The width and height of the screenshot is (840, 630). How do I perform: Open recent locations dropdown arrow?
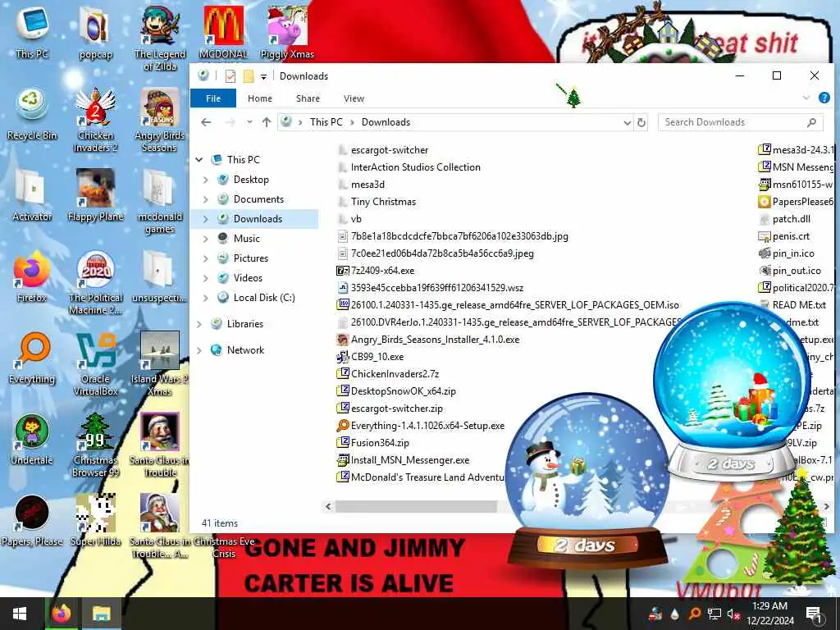(x=249, y=122)
